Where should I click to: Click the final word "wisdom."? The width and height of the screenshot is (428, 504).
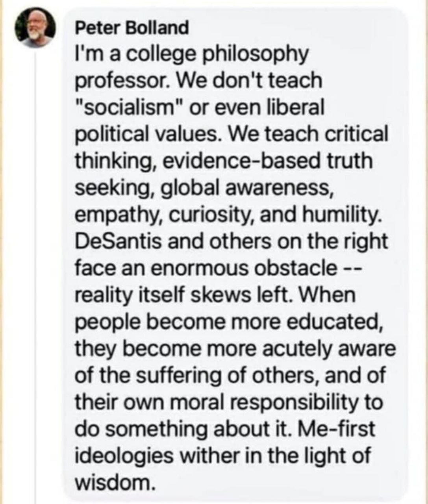click(x=113, y=482)
